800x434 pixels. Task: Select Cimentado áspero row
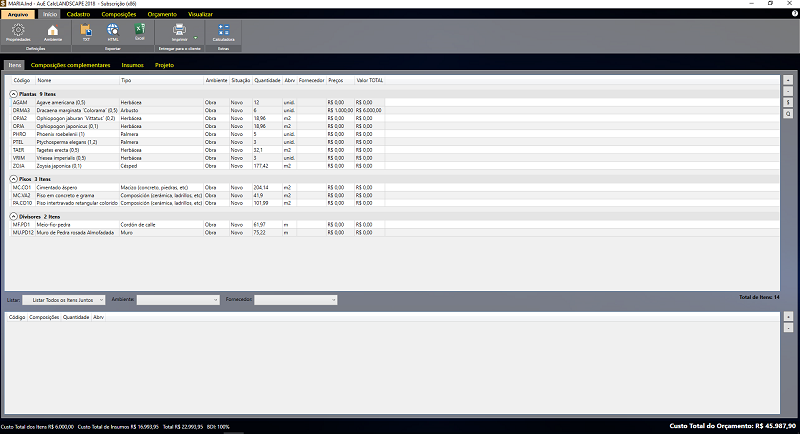click(x=395, y=187)
